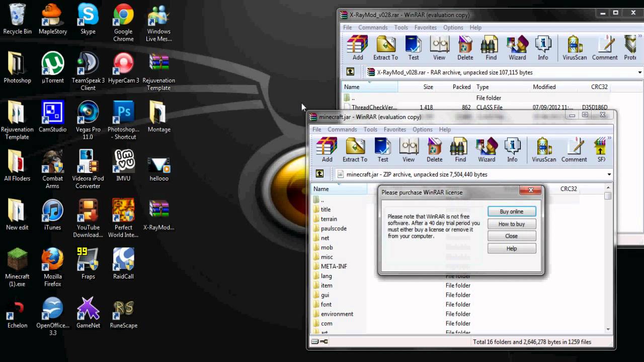Select terrain folder in minecraft.jar list

tap(325, 219)
